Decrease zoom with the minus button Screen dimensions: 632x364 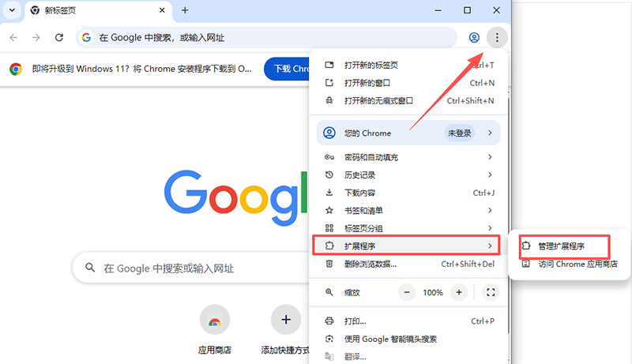click(x=407, y=292)
